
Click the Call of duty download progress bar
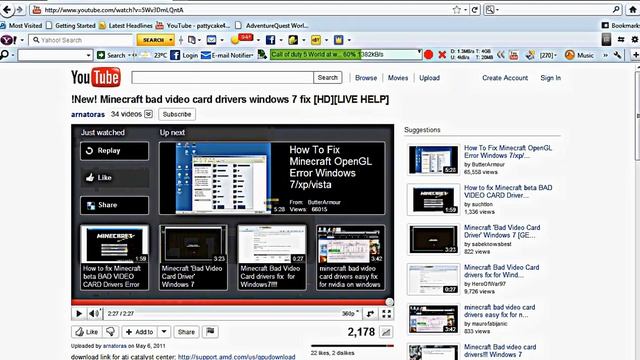[346, 54]
